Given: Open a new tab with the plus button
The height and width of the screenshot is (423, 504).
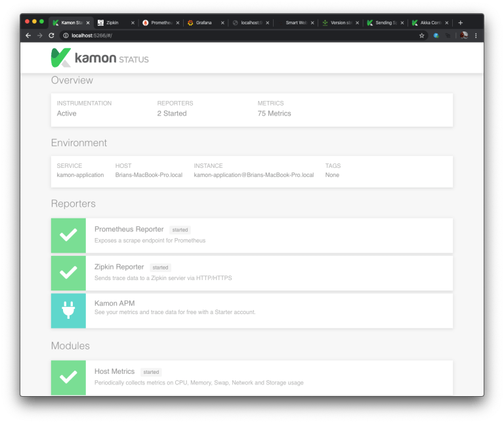Looking at the screenshot, I should (460, 23).
